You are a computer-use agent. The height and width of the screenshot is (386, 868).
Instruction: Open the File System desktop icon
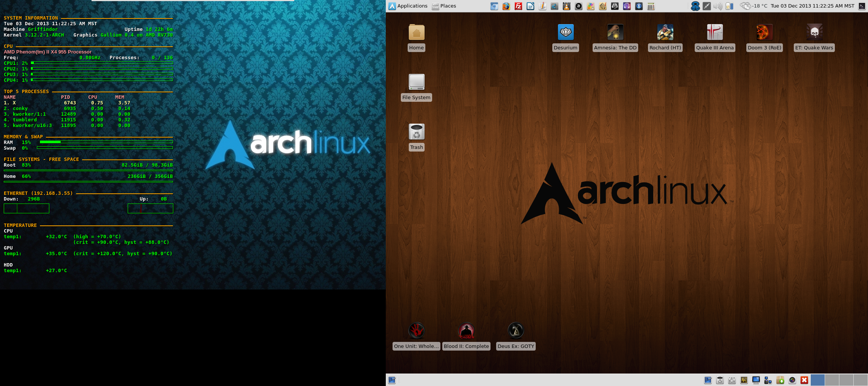coord(417,87)
